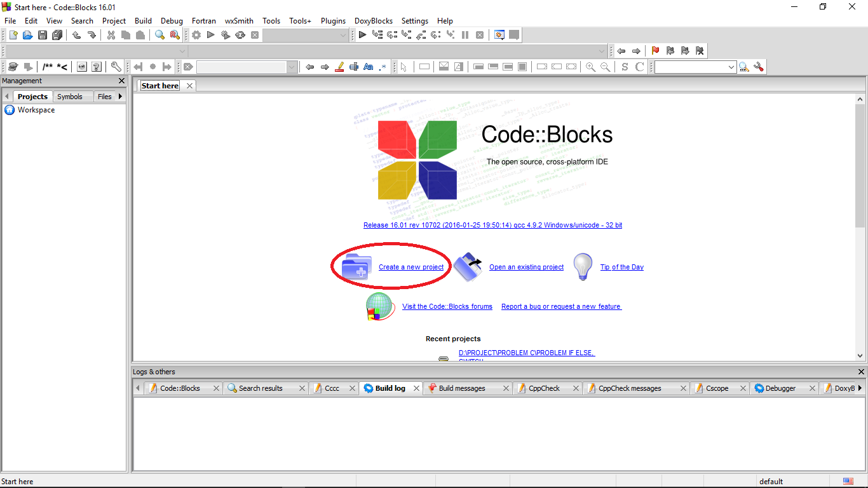Open the code completion function dropdown
This screenshot has height=488, width=868.
coord(398,51)
